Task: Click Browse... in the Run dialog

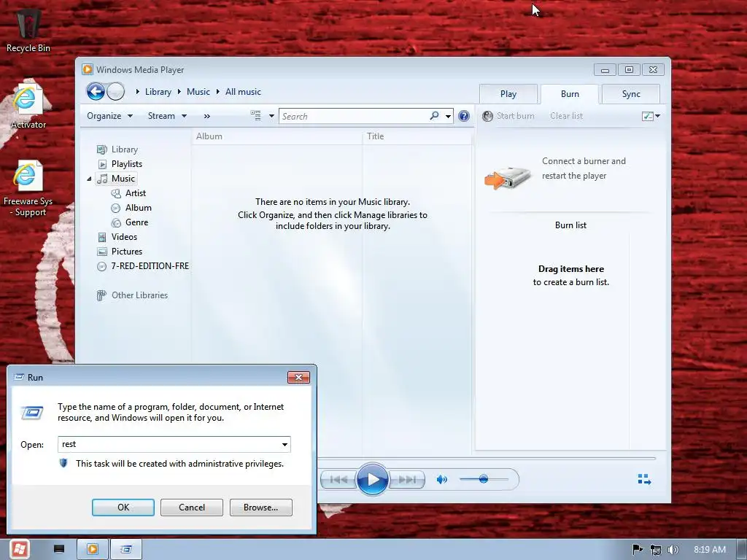Action: pos(260,507)
